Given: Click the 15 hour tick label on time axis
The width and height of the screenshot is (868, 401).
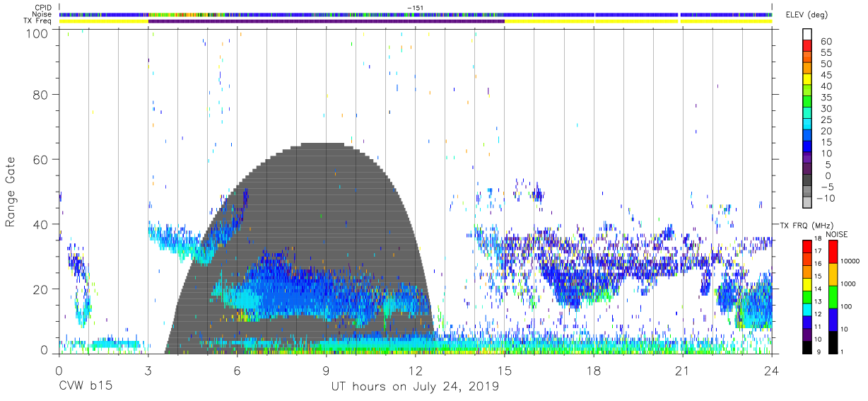Looking at the screenshot, I should pyautogui.click(x=505, y=370).
